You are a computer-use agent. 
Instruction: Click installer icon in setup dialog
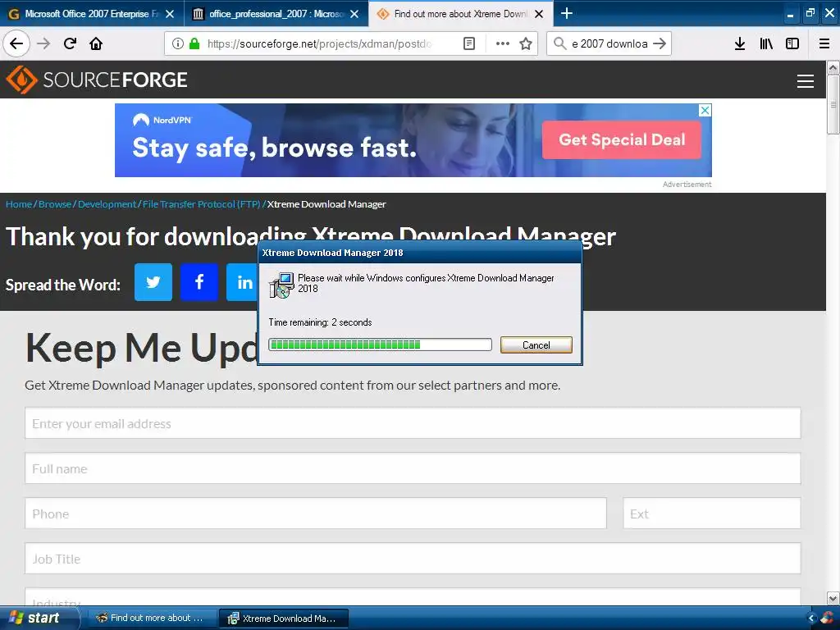tap(281, 285)
